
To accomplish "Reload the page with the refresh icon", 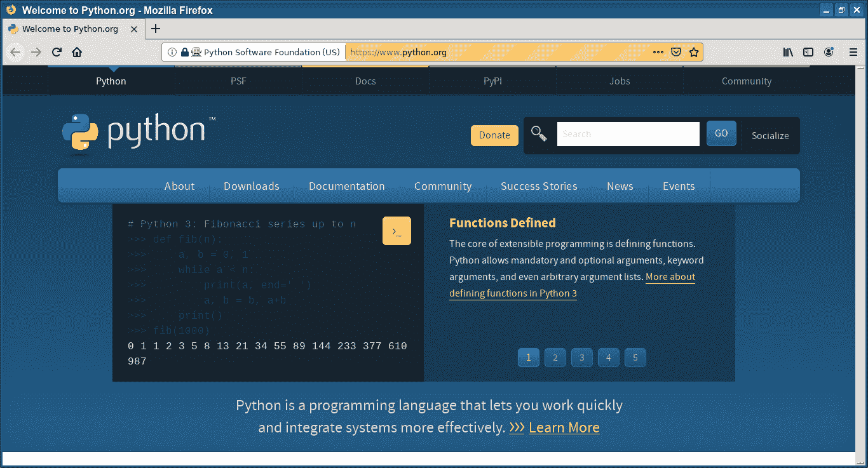I will 57,52.
